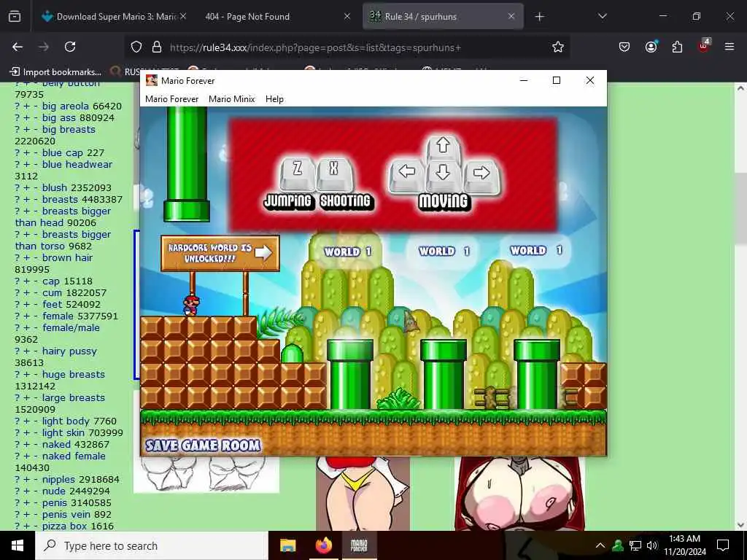747x560 pixels.
Task: Close the Rule 34 / spurhuns tab
Action: 511,16
